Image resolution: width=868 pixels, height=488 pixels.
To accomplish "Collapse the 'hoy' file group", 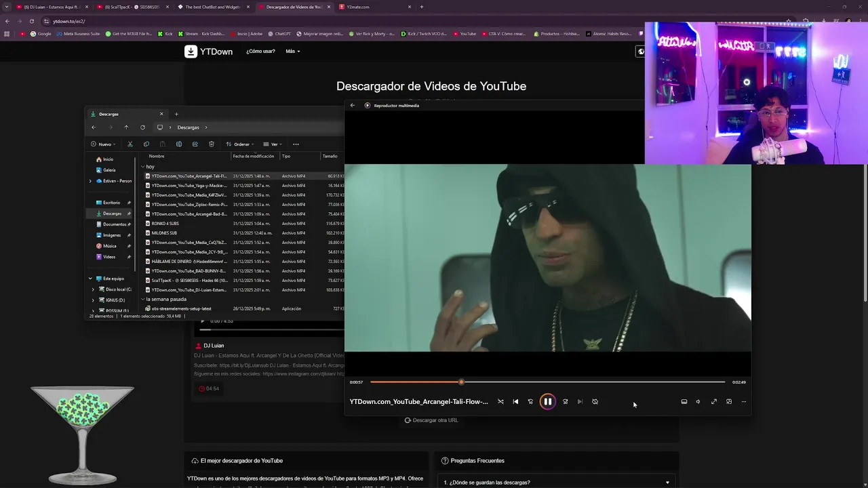I will [x=143, y=166].
